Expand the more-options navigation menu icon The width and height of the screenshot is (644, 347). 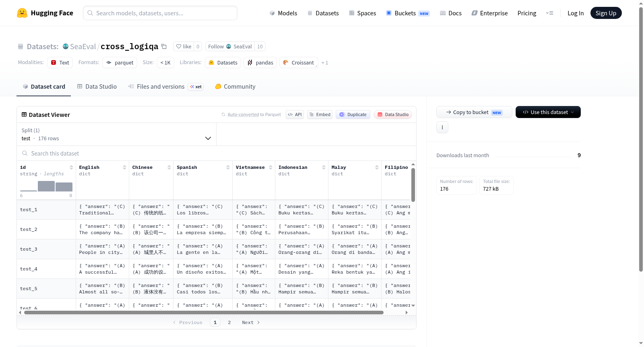549,13
